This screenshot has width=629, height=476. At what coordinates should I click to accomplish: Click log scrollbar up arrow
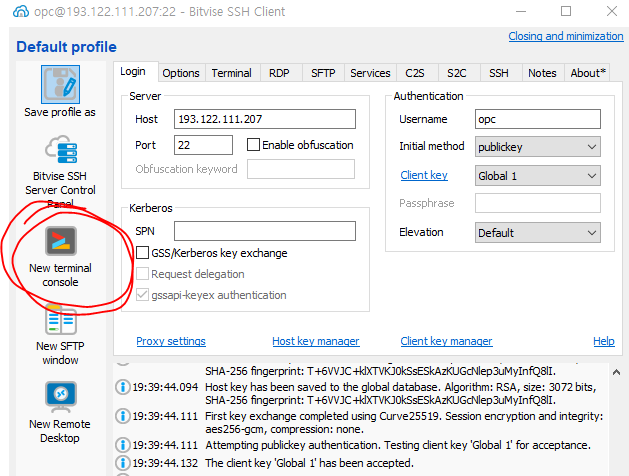[x=617, y=373]
